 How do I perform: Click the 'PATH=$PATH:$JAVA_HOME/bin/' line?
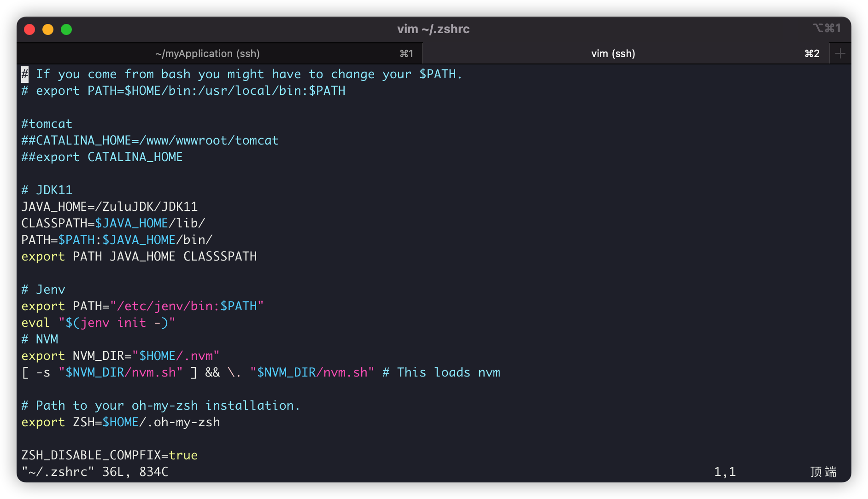[117, 240]
